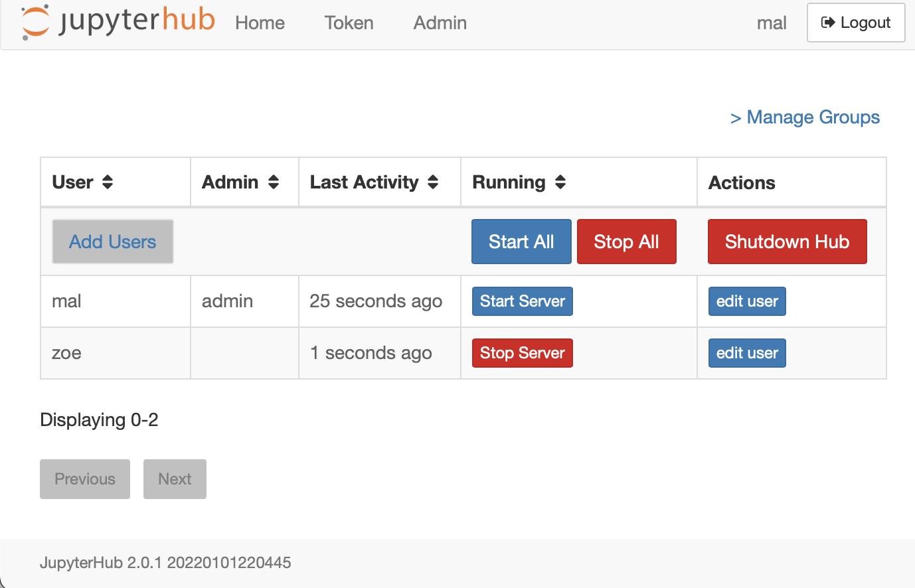Screen dimensions: 915x588
Task: Click the logout arrow icon
Action: tap(828, 22)
